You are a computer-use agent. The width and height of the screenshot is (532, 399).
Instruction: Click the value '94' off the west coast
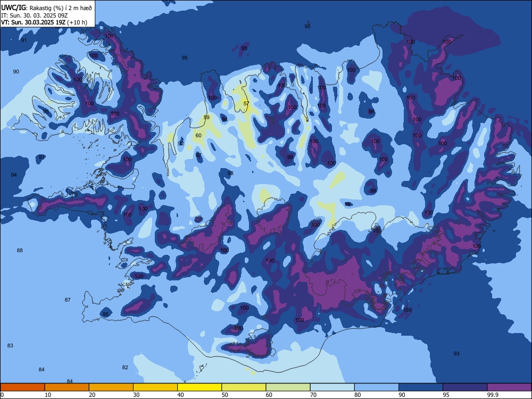pyautogui.click(x=14, y=174)
